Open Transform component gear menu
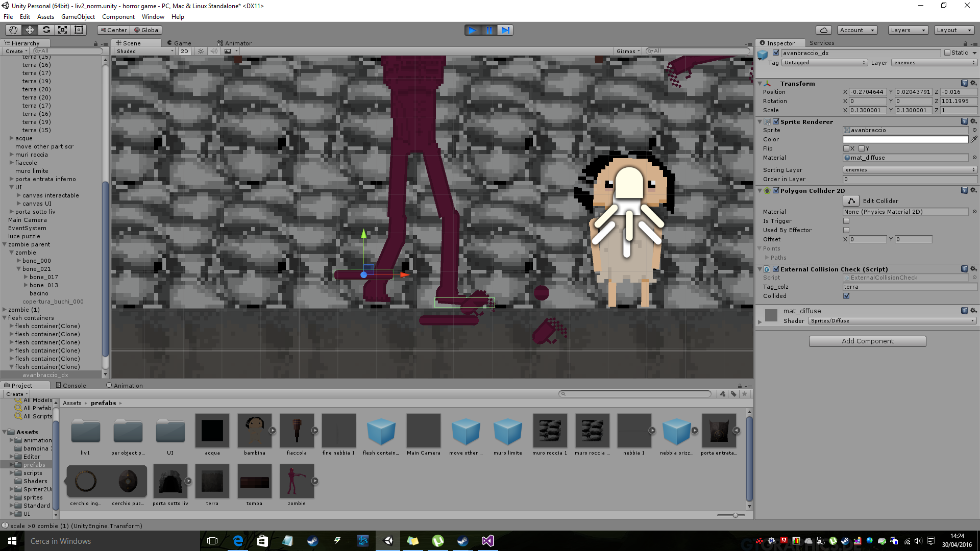The width and height of the screenshot is (980, 551). coord(973,83)
